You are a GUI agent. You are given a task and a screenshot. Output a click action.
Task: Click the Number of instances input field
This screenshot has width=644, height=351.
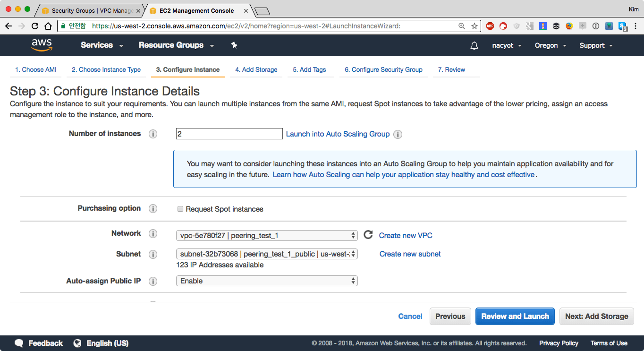click(x=229, y=134)
